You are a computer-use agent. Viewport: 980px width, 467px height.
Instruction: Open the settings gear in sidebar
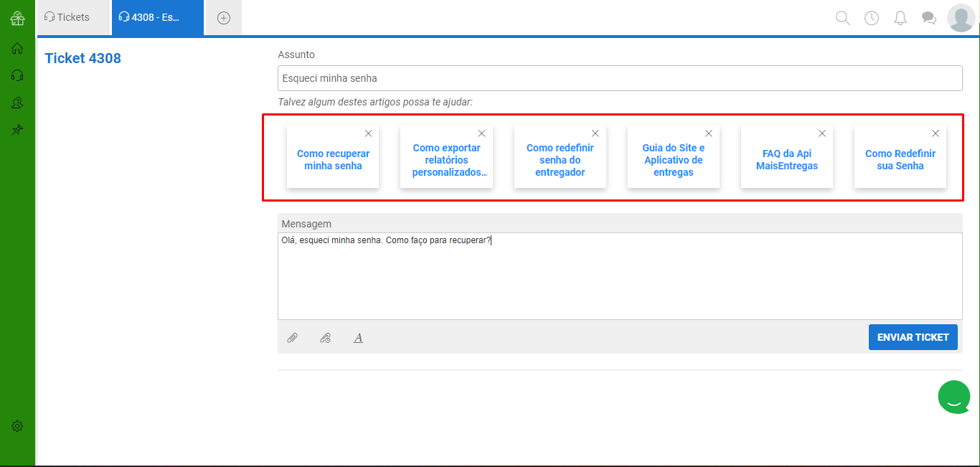[x=17, y=426]
